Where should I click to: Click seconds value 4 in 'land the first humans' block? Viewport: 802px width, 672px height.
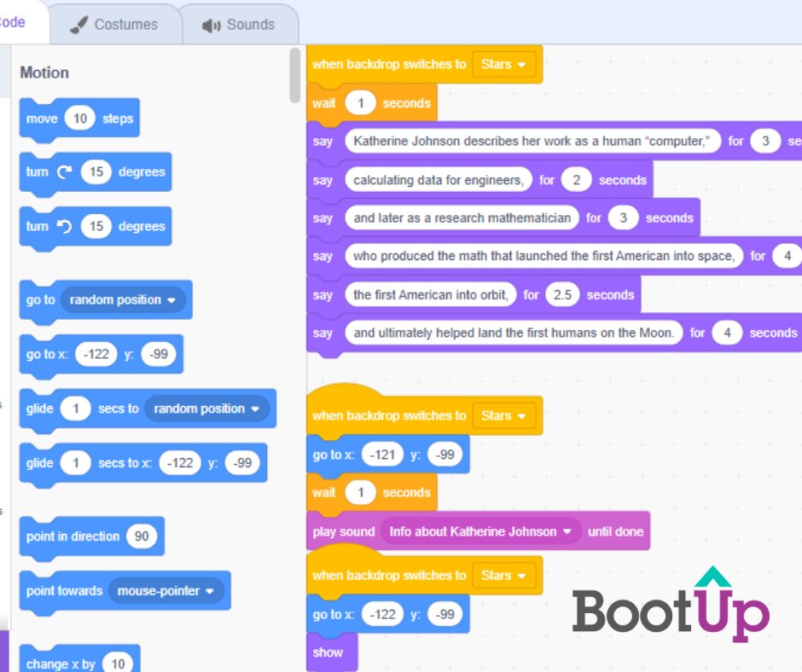727,333
